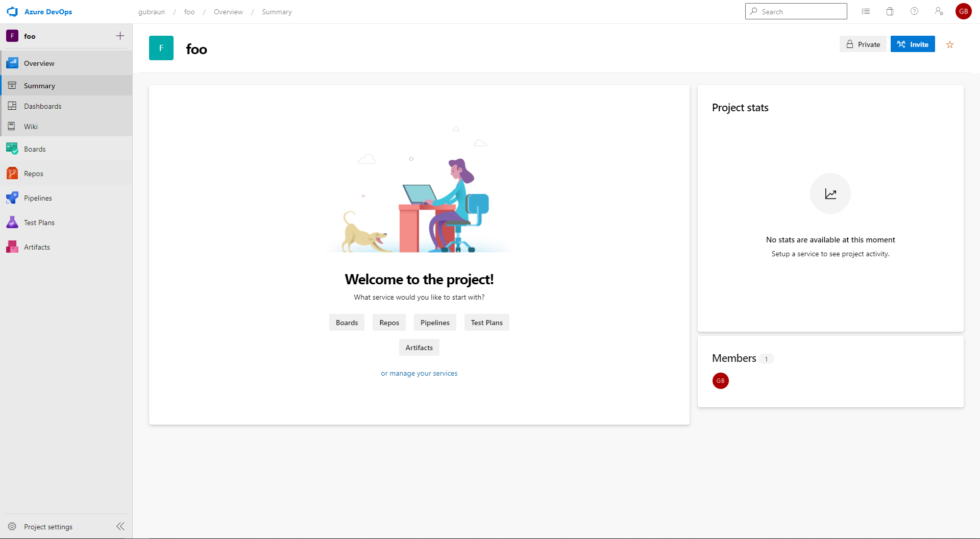Open the GB account avatar
980x539 pixels.
tap(964, 11)
